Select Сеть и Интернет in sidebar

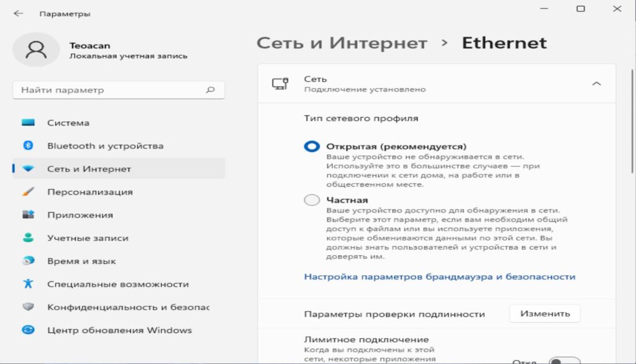[89, 169]
